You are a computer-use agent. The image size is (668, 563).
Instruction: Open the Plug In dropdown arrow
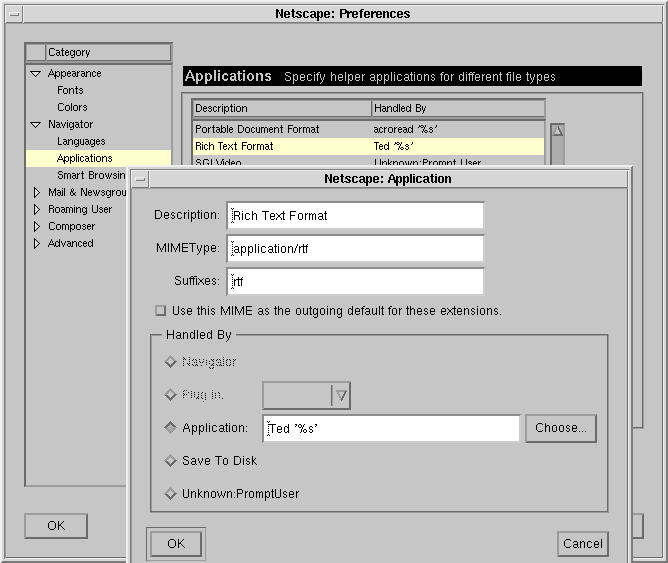[341, 396]
